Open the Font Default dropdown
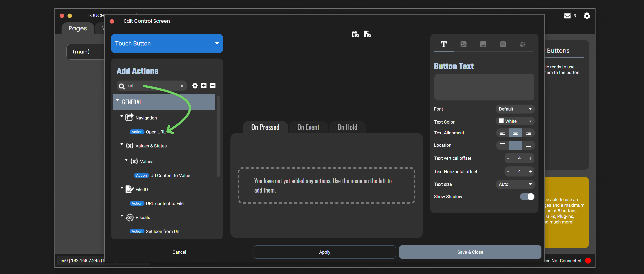The image size is (644, 274). tap(515, 109)
